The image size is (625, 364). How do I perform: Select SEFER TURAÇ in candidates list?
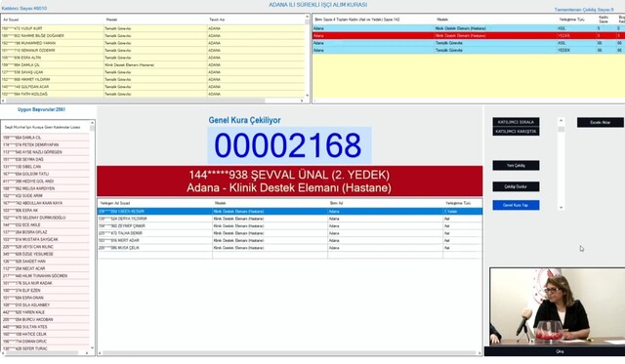click(45, 348)
